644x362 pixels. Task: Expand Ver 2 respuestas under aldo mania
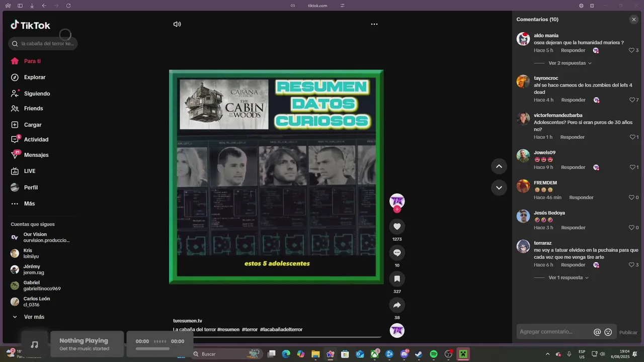tap(570, 63)
